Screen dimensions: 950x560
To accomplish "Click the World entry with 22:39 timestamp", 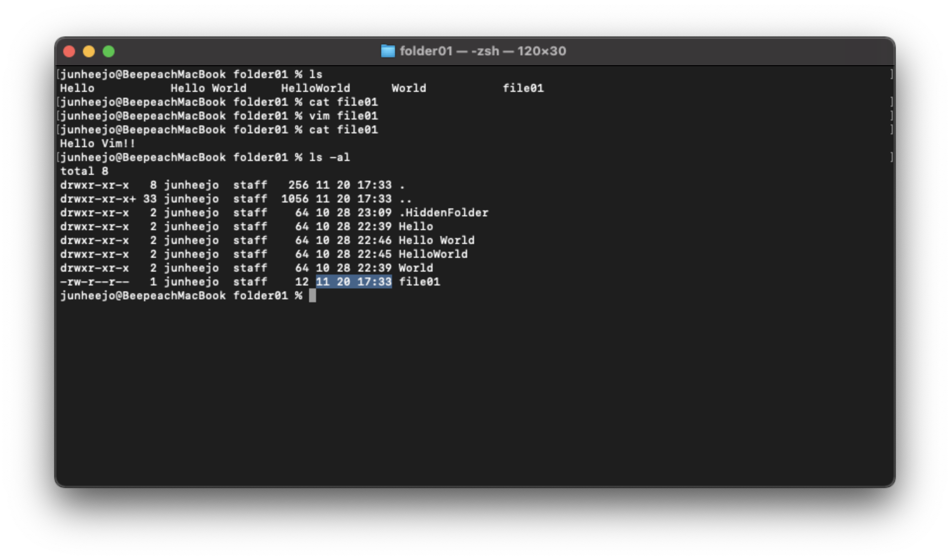I will (x=415, y=268).
